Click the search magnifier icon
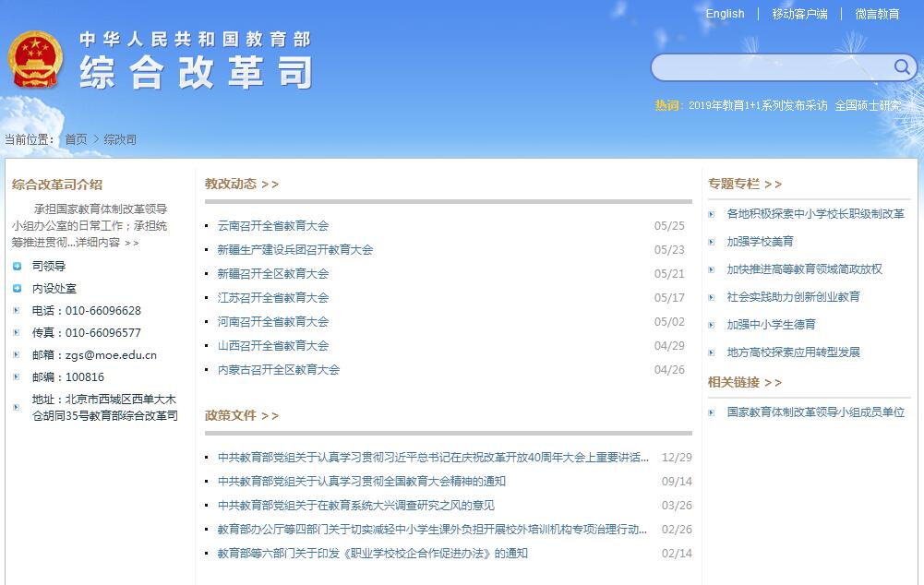The image size is (924, 585). pyautogui.click(x=901, y=67)
